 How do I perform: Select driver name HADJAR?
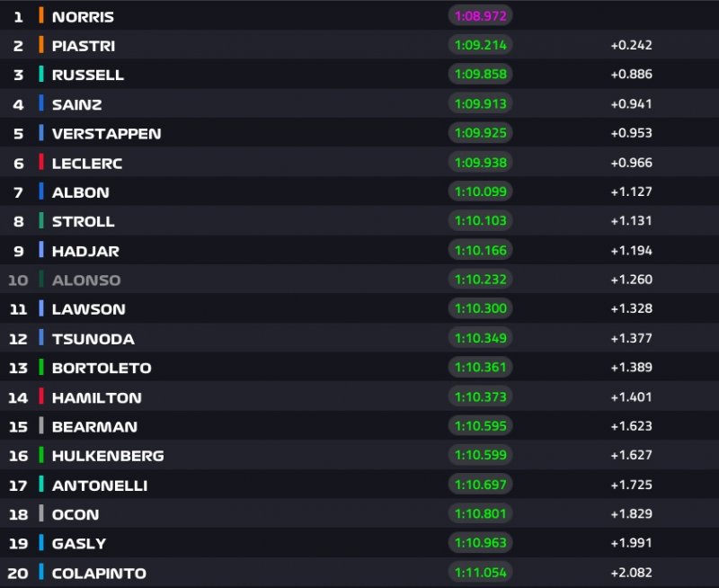pos(85,251)
